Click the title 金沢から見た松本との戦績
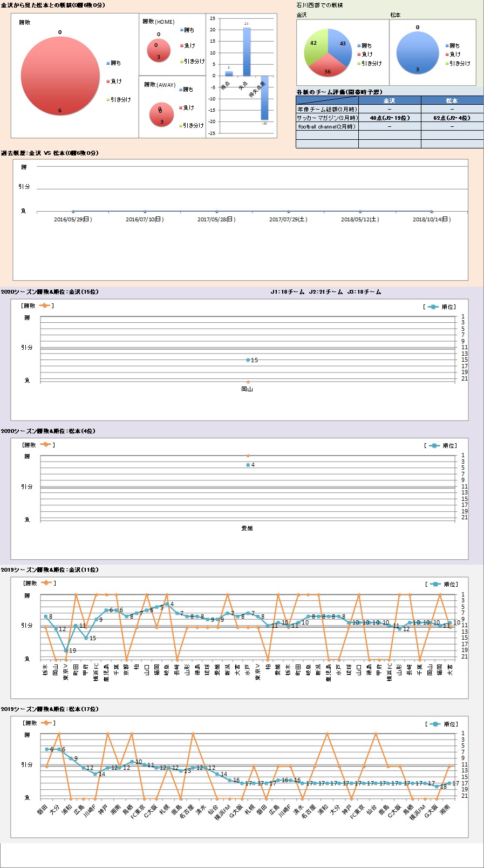This screenshot has height=868, width=484. pyautogui.click(x=53, y=5)
